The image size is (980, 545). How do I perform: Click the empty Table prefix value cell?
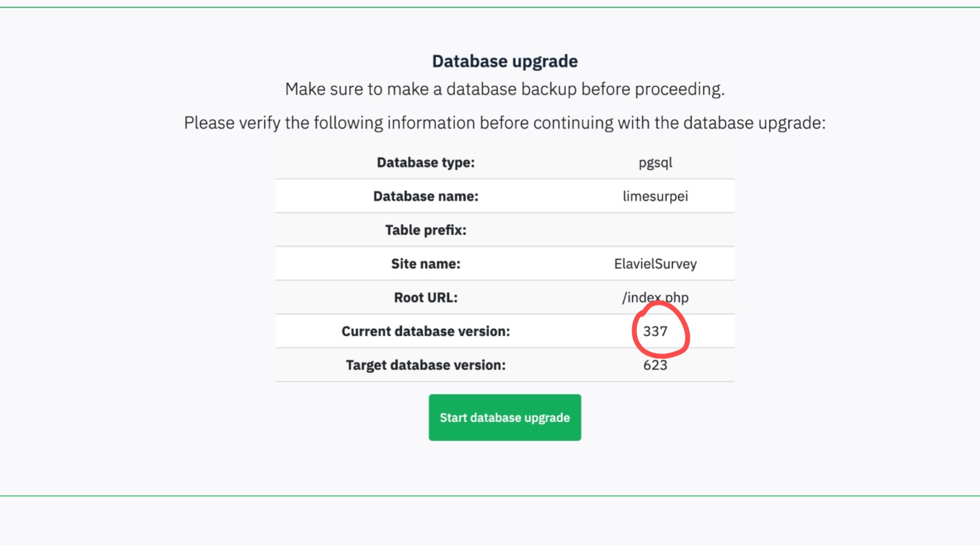pos(655,230)
